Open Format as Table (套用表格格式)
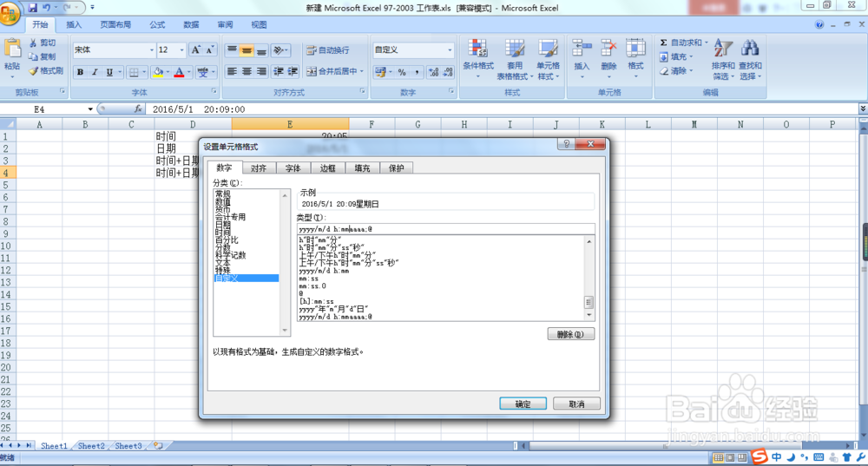Image resolution: width=868 pixels, height=466 pixels. [x=515, y=59]
